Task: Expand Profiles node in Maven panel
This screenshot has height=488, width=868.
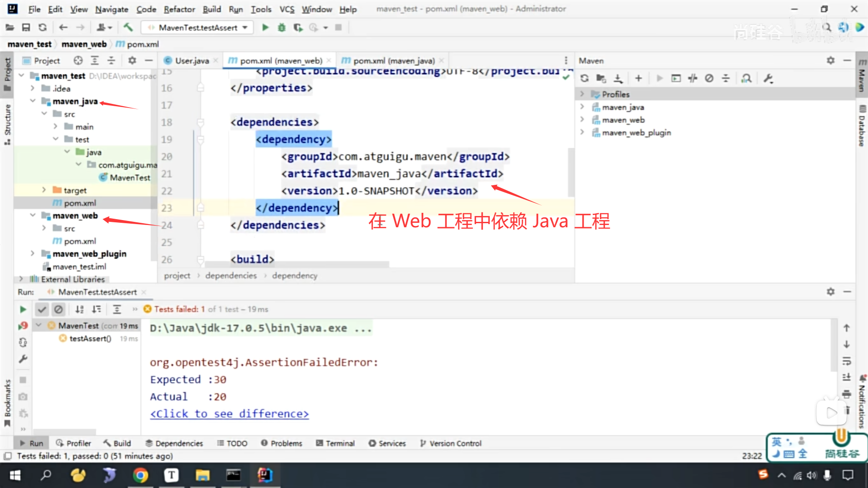Action: 582,94
